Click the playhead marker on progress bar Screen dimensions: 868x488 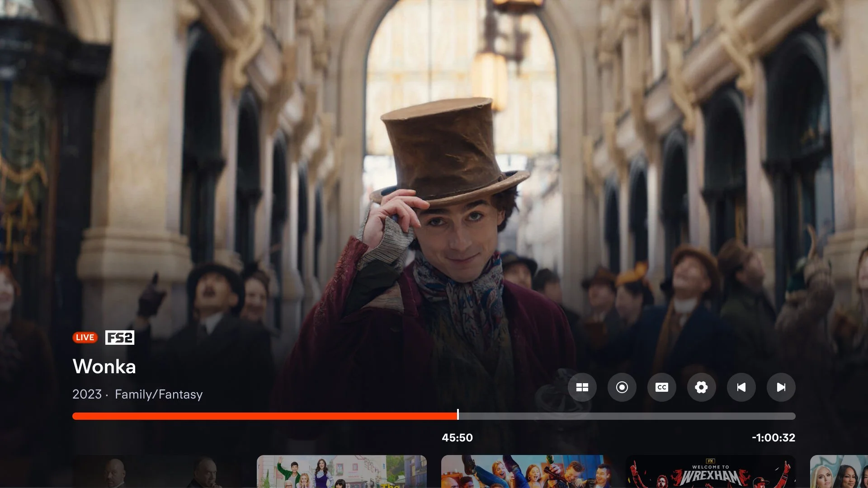tap(458, 415)
